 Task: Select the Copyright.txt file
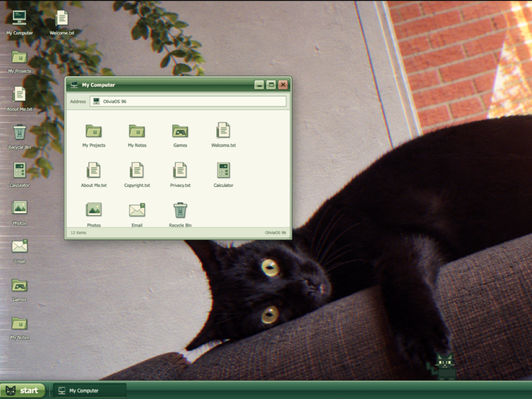137,175
